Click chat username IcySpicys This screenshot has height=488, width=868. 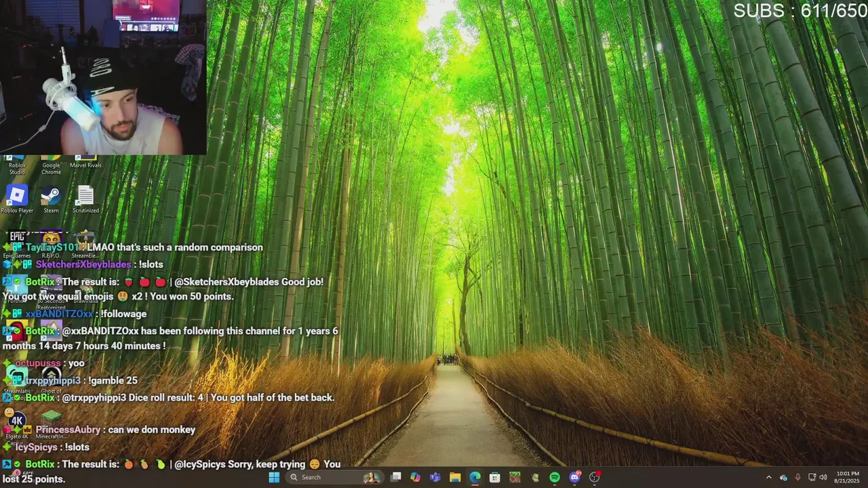tap(37, 447)
